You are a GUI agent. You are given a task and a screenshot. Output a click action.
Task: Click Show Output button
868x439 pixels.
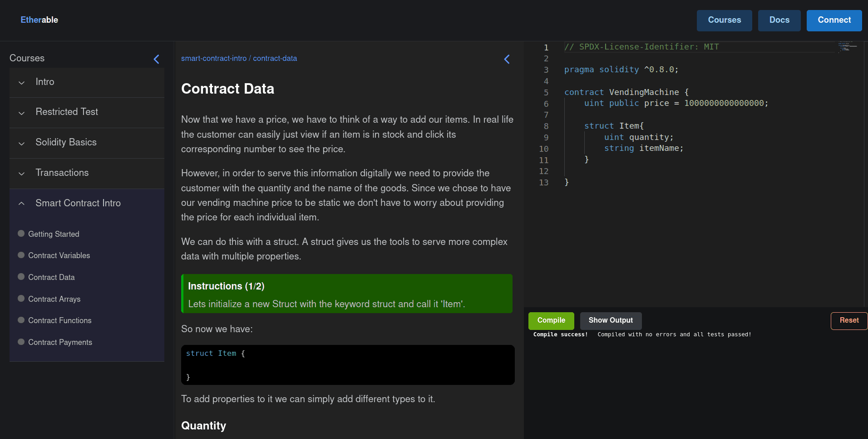[611, 320]
